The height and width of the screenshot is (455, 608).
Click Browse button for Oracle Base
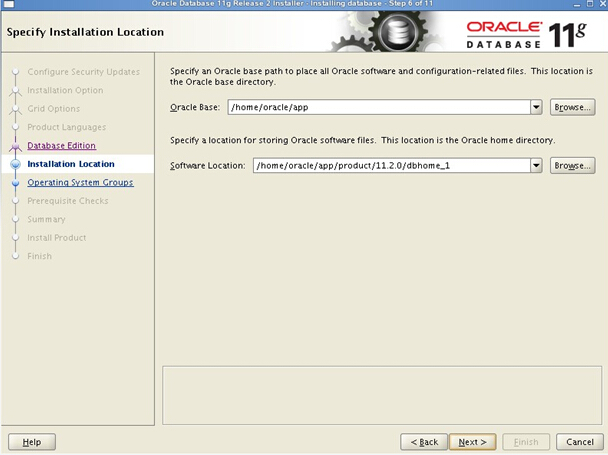tap(573, 107)
